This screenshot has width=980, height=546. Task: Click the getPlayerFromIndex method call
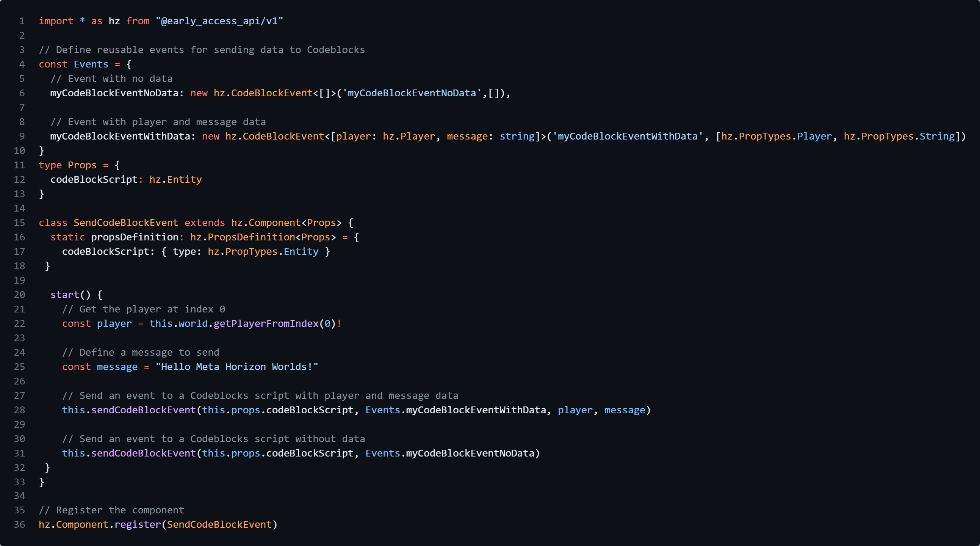pos(266,324)
